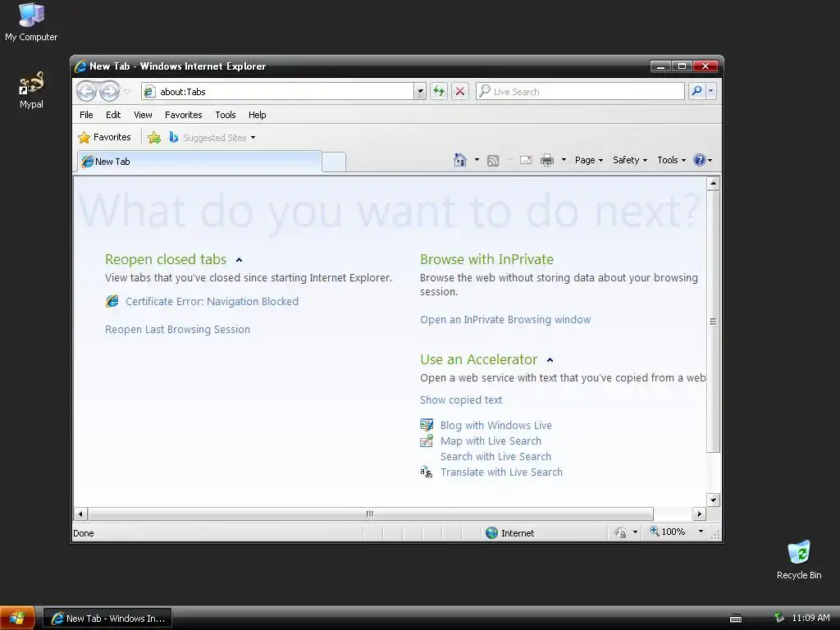Click the on-screen keyboard tray icon
840x630 pixels.
pyautogui.click(x=736, y=619)
